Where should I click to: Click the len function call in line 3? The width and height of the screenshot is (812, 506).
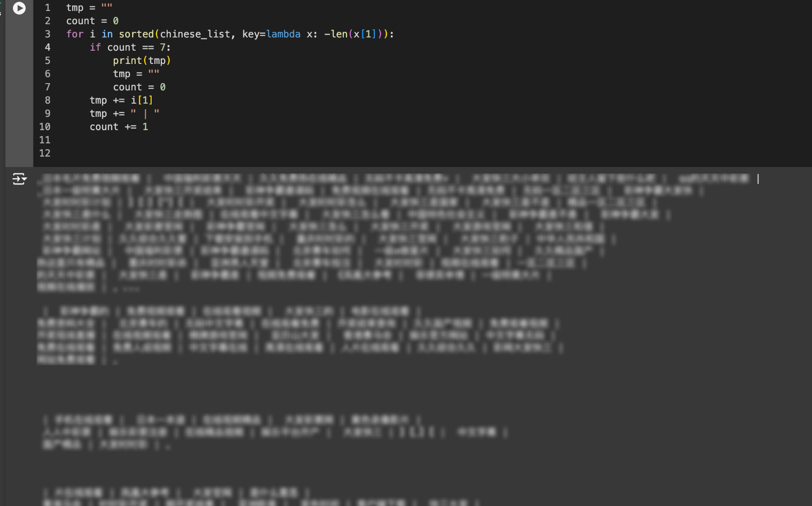(x=339, y=34)
